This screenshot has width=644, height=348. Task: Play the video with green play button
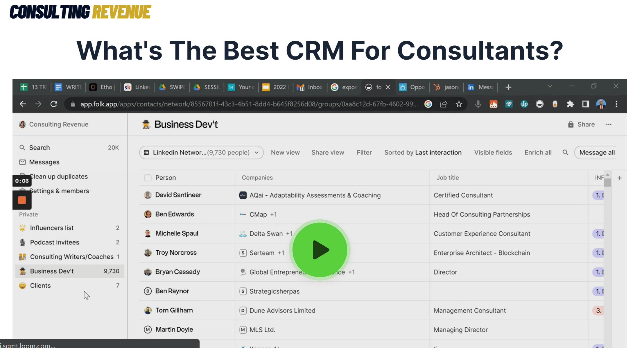[320, 250]
